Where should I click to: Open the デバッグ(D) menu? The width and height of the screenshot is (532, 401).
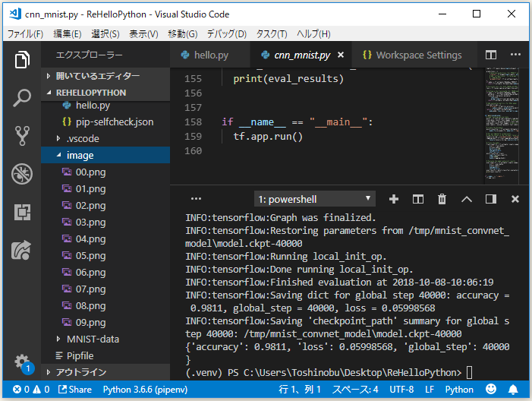pyautogui.click(x=227, y=34)
